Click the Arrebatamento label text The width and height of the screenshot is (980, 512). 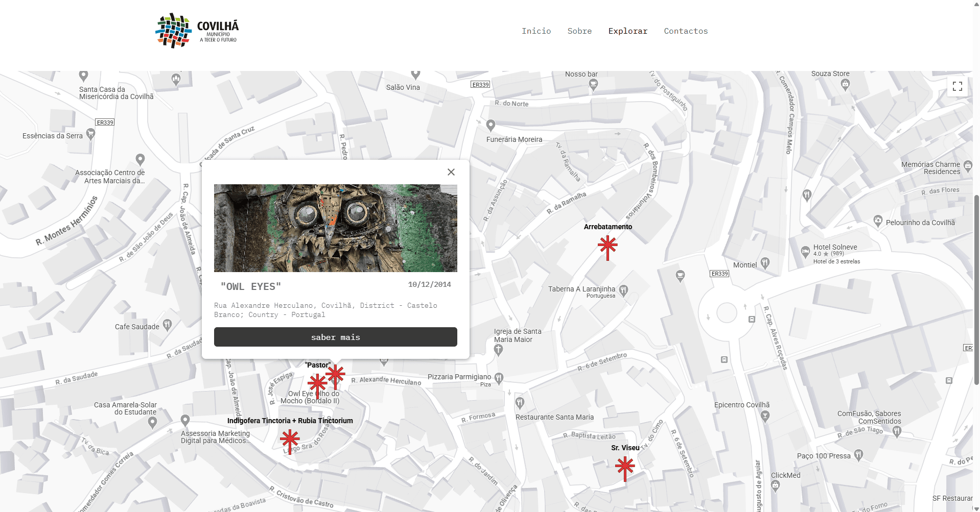(608, 227)
